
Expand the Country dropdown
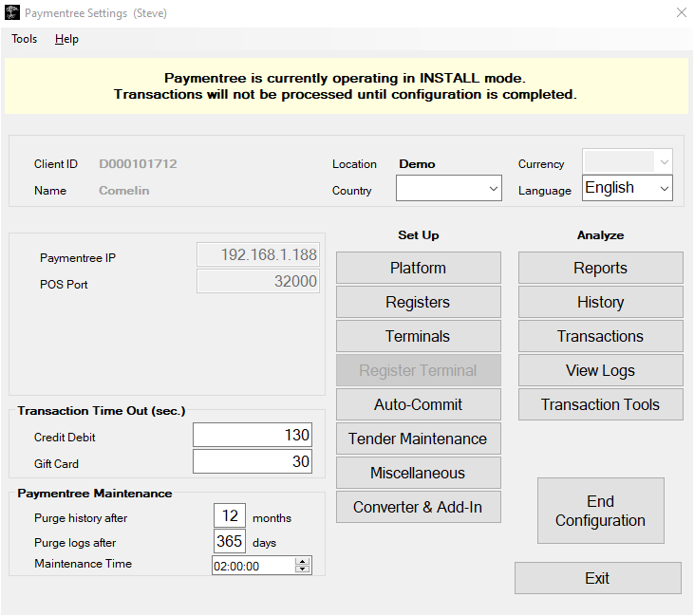[449, 188]
